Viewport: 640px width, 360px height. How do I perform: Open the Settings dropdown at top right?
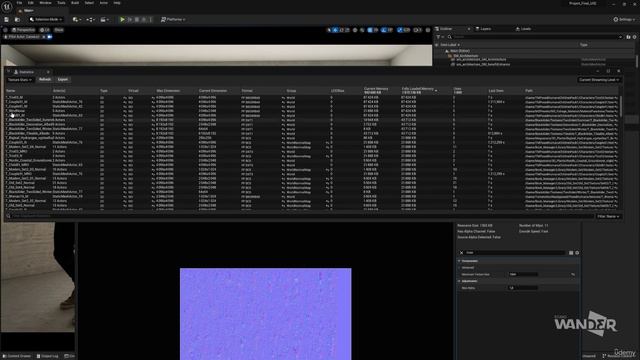click(x=624, y=20)
